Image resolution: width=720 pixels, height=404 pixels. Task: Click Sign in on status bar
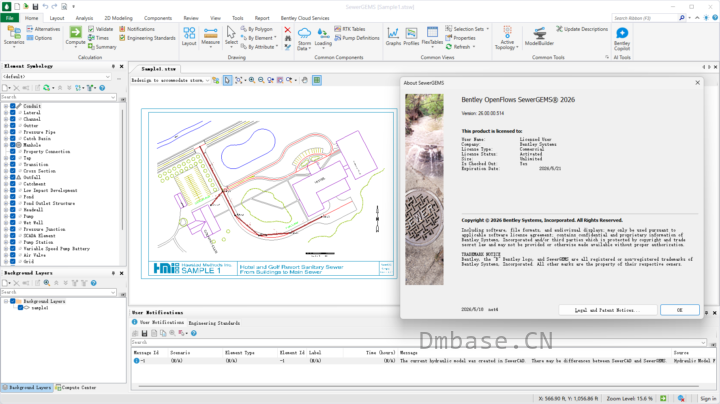(708, 398)
